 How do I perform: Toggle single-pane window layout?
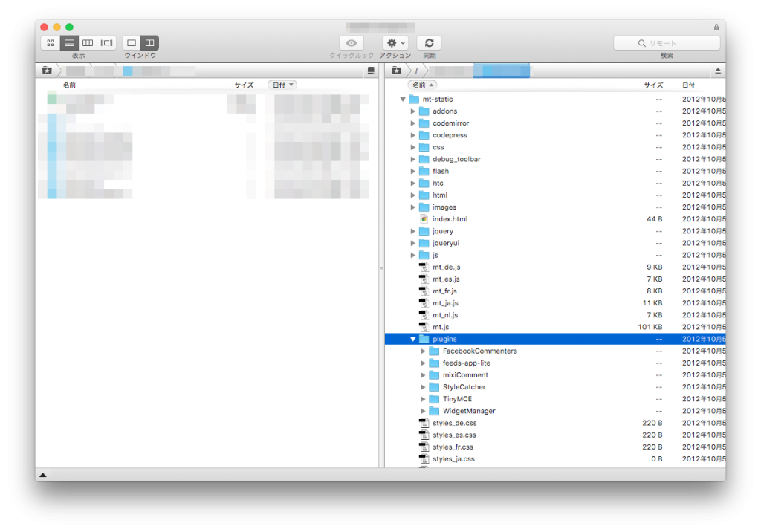click(131, 42)
